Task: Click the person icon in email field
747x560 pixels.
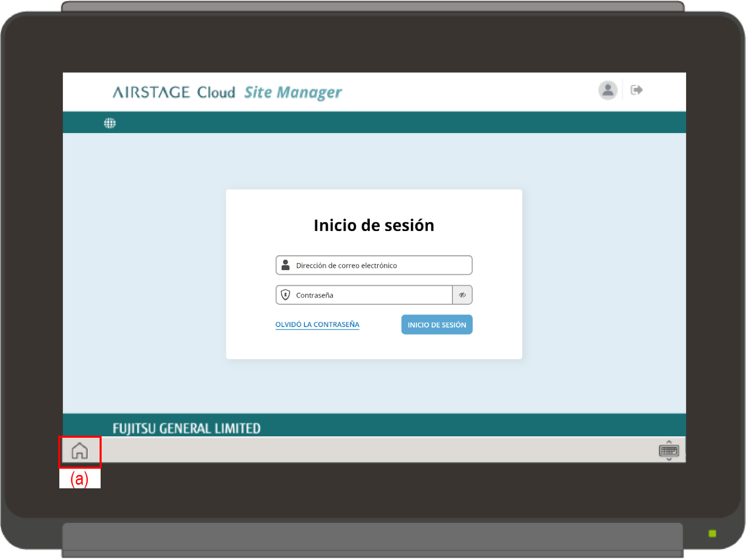Action: (285, 265)
